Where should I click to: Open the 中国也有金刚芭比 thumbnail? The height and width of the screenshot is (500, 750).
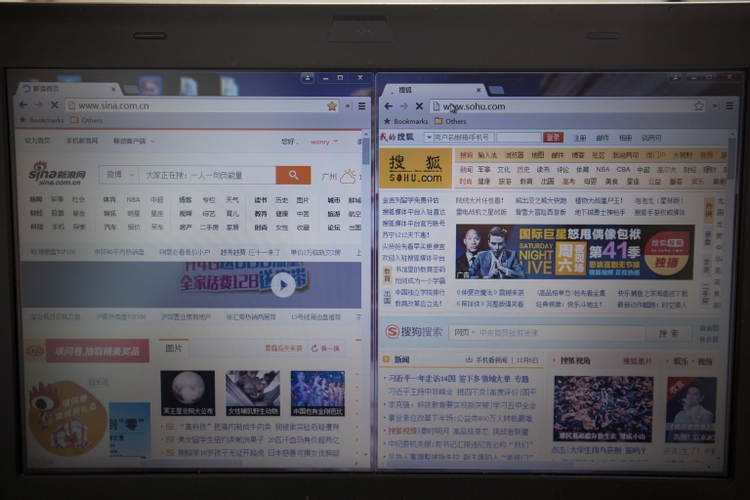(318, 393)
